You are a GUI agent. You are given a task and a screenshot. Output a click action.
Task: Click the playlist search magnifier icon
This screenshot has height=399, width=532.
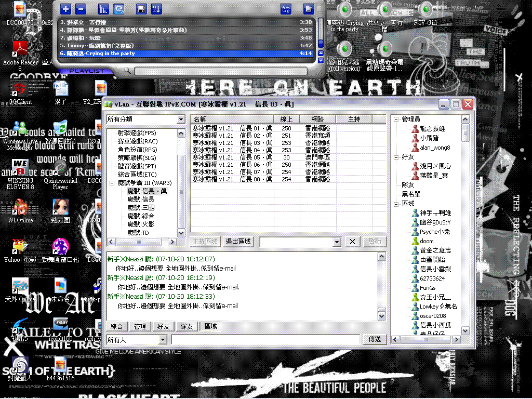pos(127,71)
